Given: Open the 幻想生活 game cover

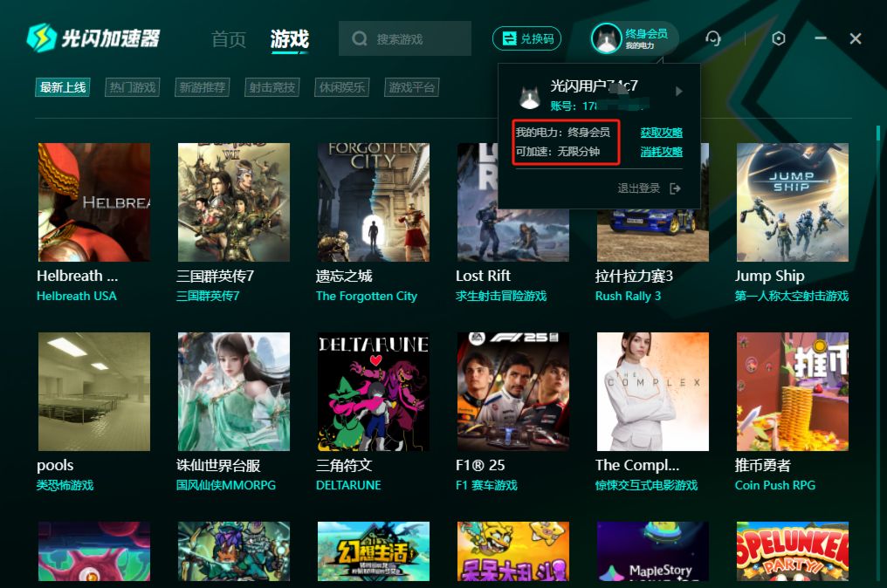Looking at the screenshot, I should [x=374, y=551].
